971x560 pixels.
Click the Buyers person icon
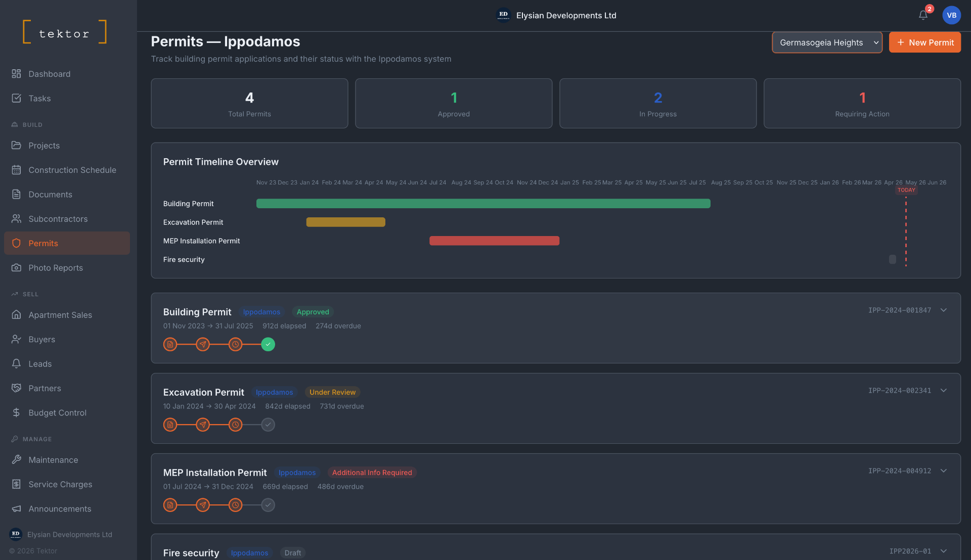pyautogui.click(x=16, y=339)
